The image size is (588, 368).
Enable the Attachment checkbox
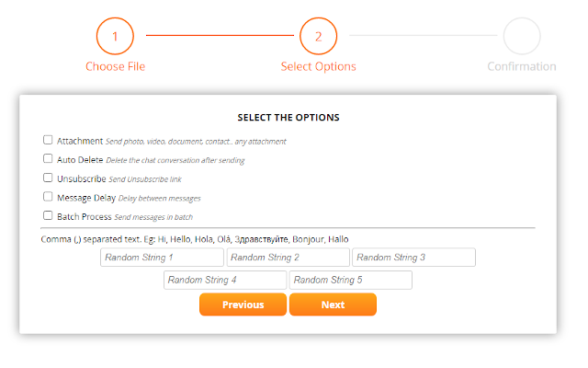click(x=48, y=141)
